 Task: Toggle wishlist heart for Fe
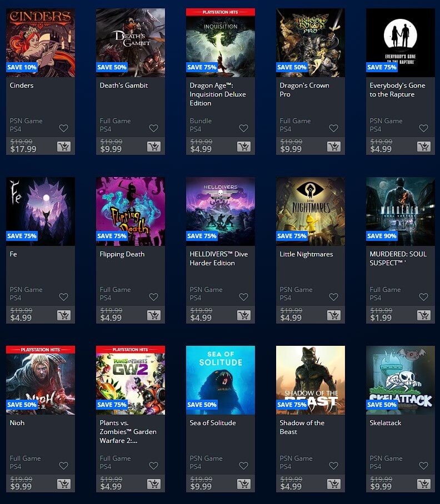tap(64, 297)
